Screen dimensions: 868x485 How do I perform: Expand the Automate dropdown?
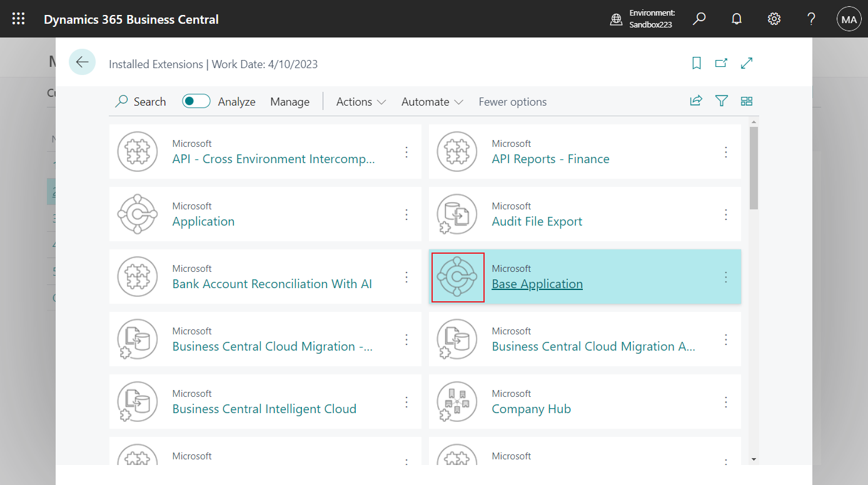pos(431,101)
